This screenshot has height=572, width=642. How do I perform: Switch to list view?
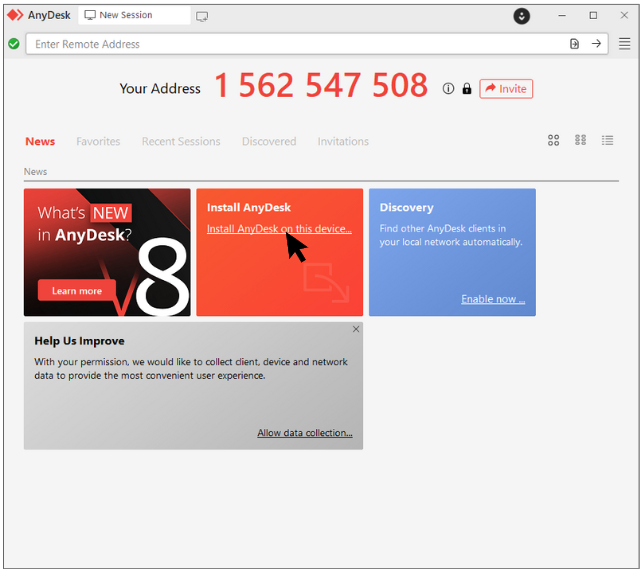[607, 140]
